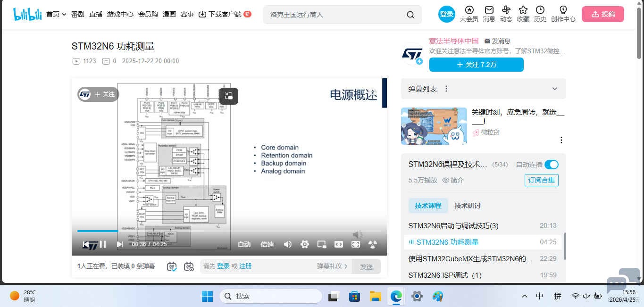Open Windows Start menu on the taskbar

[207, 296]
